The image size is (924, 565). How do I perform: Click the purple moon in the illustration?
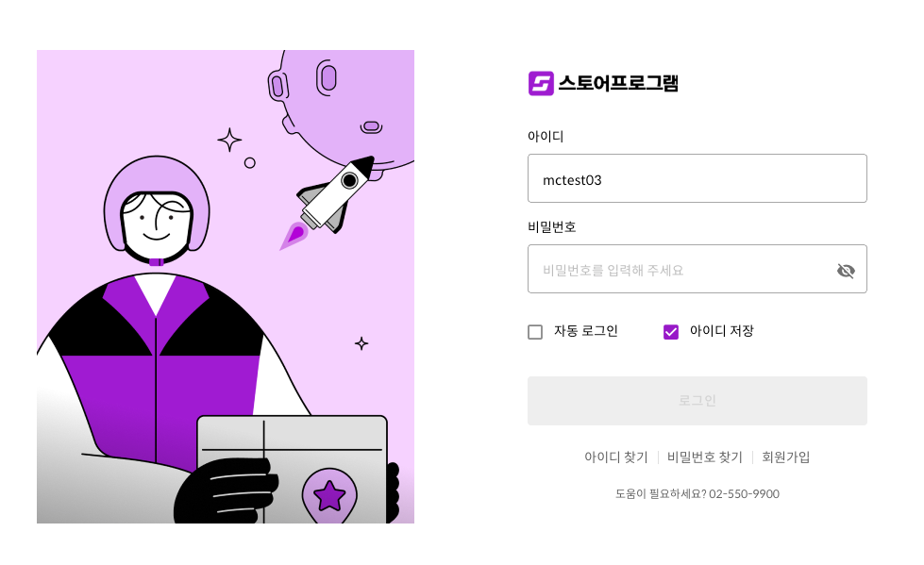347,106
